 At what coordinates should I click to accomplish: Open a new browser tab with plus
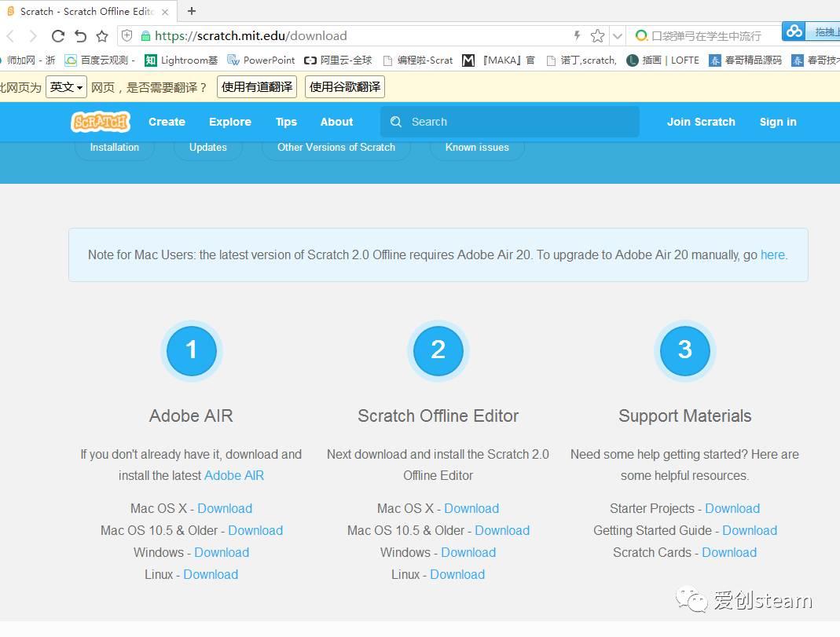pos(192,11)
